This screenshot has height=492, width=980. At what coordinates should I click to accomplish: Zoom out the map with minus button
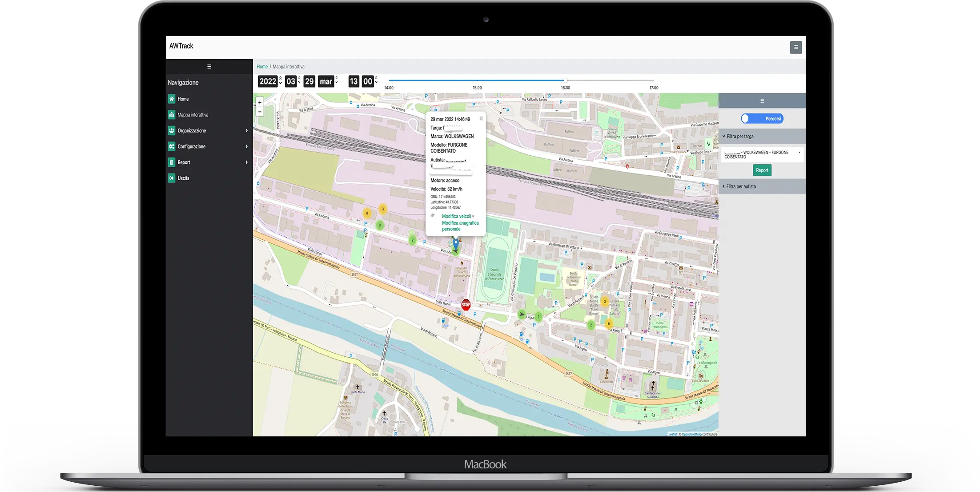(x=260, y=112)
